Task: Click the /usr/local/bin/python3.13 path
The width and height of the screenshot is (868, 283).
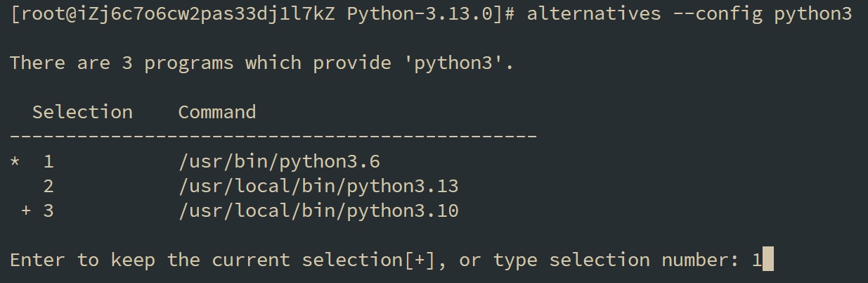Action: point(318,187)
